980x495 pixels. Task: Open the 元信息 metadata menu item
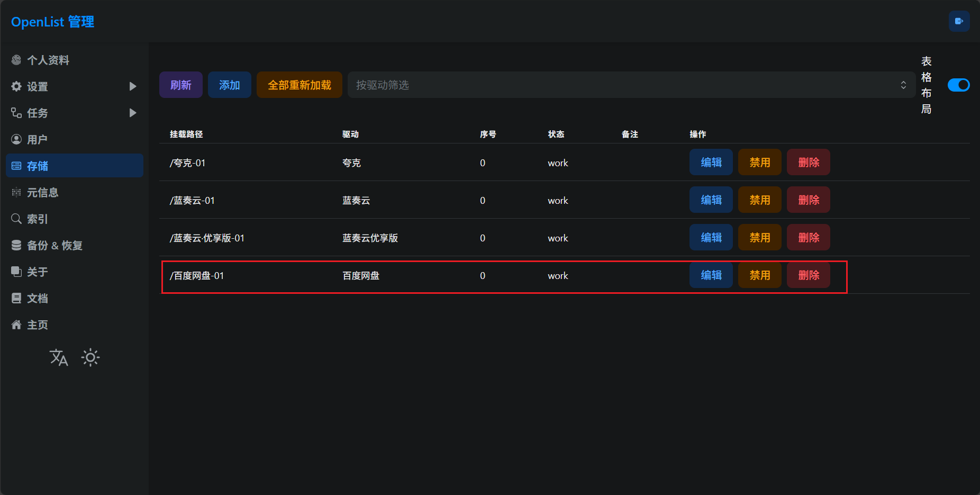click(42, 193)
